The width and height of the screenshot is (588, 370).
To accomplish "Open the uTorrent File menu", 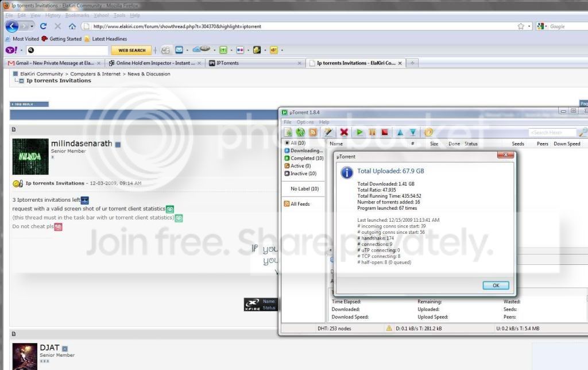I will [x=288, y=122].
